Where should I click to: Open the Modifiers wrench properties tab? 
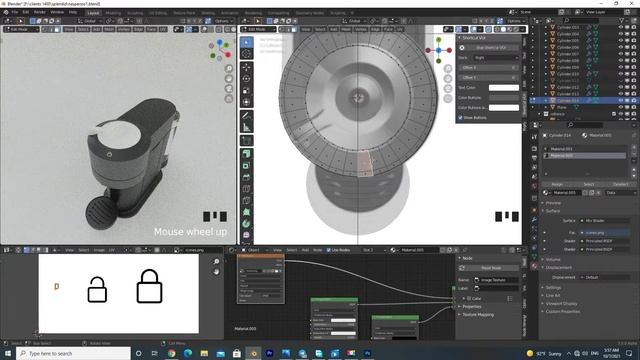pos(534,220)
